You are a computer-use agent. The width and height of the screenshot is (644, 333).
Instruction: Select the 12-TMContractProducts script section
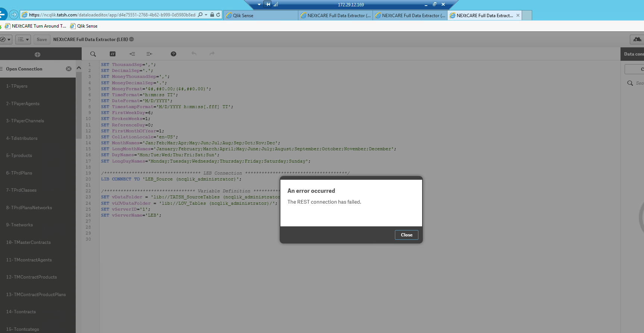point(38,277)
